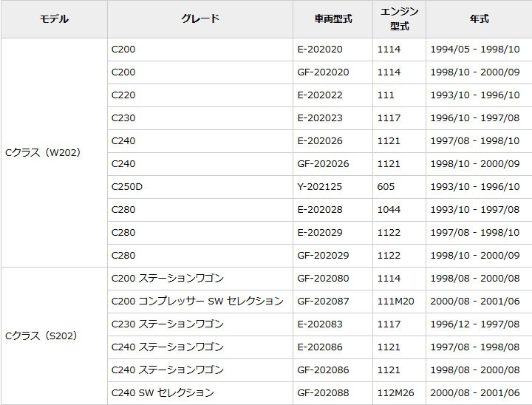Click the 車両型式 column header

coord(332,19)
